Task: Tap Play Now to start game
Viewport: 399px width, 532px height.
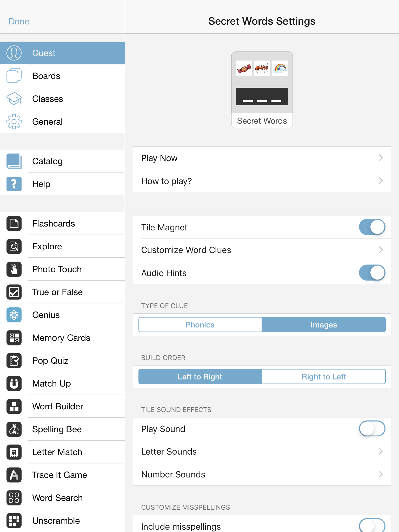Action: point(262,158)
